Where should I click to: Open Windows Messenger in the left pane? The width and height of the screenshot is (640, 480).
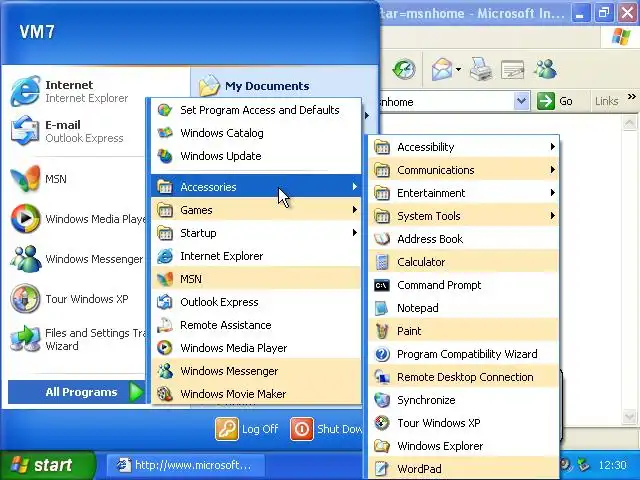coord(77,259)
